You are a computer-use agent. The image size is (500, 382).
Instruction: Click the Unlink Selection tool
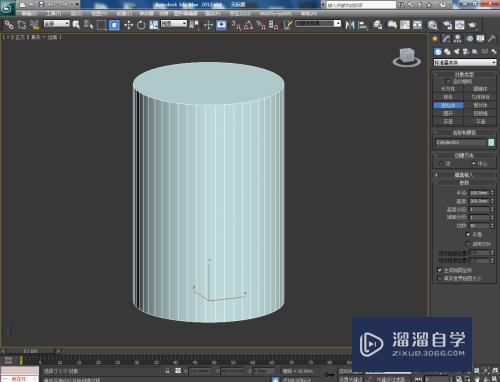pyautogui.click(x=22, y=25)
